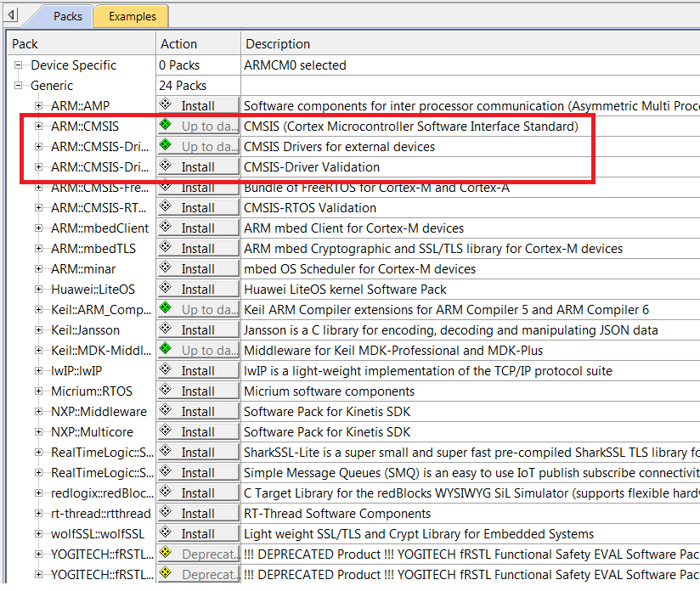Install the rt-thread::rtthread pack
The width and height of the screenshot is (700, 591).
click(198, 513)
